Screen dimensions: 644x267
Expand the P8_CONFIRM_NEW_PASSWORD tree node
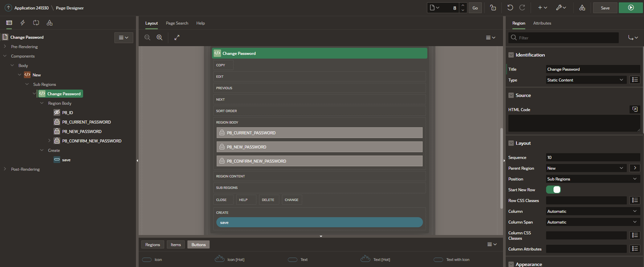[x=49, y=141]
